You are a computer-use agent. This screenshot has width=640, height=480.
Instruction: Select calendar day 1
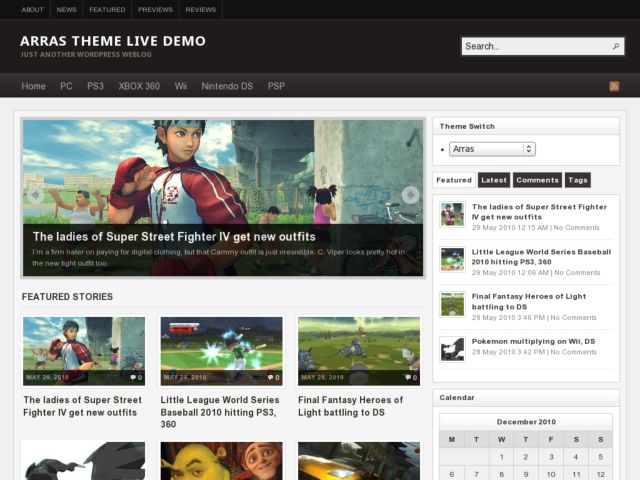tap(502, 457)
